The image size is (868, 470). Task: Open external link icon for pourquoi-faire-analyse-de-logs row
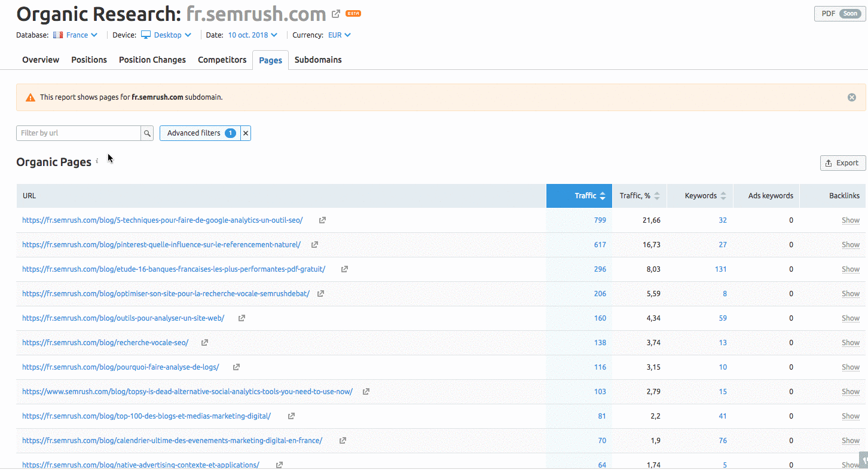236,367
